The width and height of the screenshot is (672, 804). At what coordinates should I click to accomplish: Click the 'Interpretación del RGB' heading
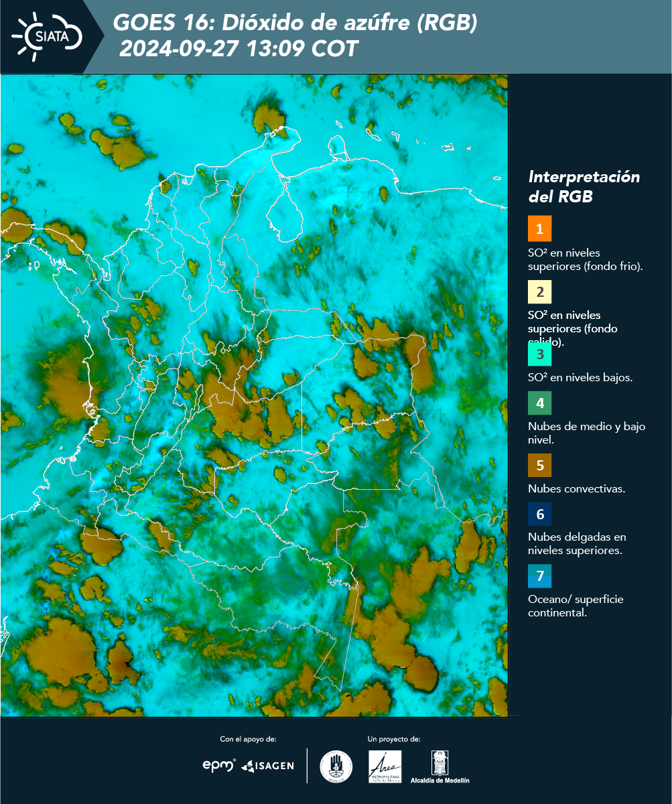pyautogui.click(x=584, y=187)
